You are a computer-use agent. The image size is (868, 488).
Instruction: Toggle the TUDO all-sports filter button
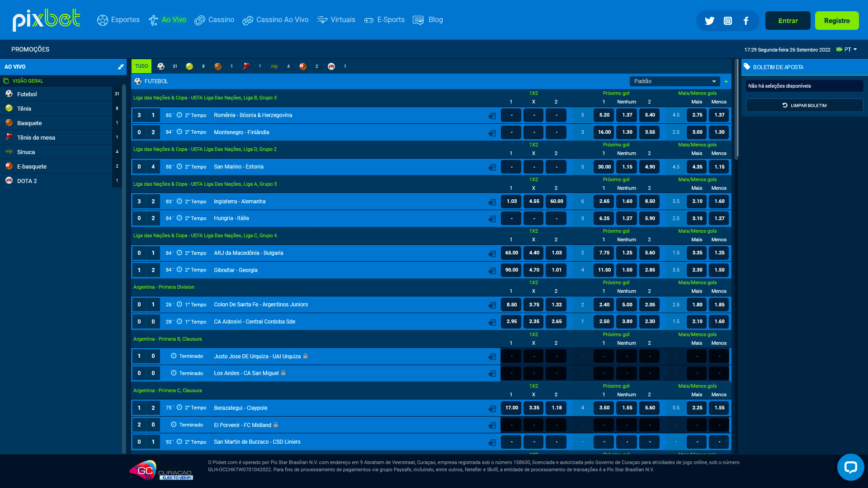(142, 66)
